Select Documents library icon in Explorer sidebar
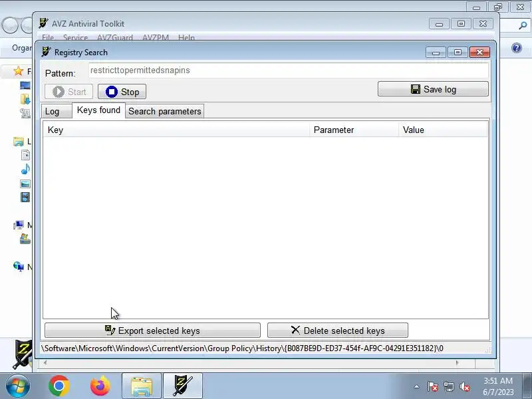 click(x=25, y=155)
